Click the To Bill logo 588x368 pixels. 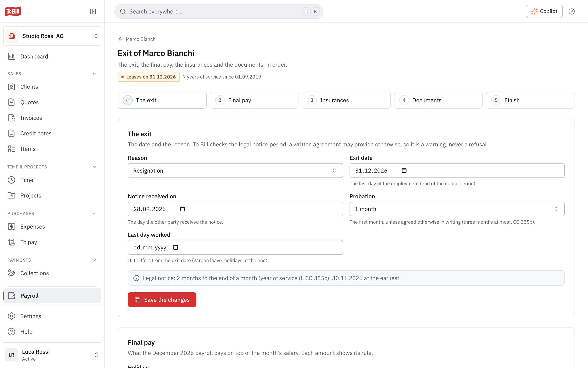(13, 11)
